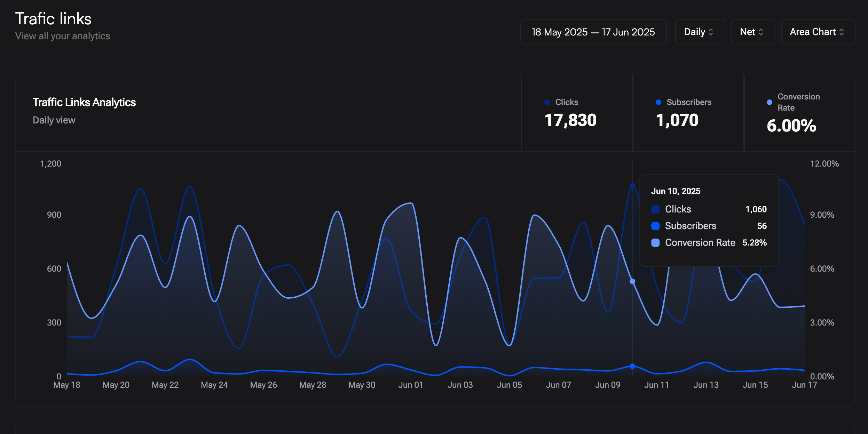868x434 pixels.
Task: Select the Conversion Rate card showing 6.00%
Action: [800, 113]
